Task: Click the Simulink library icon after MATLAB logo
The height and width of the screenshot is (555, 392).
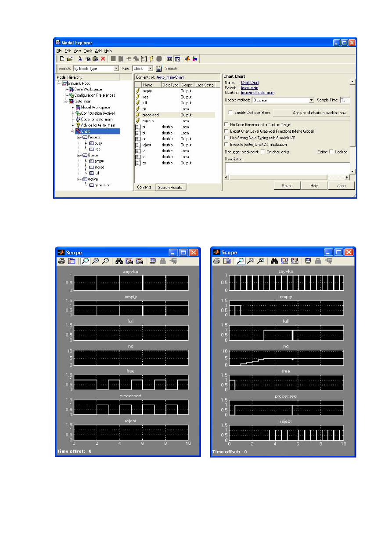Action: (x=194, y=58)
